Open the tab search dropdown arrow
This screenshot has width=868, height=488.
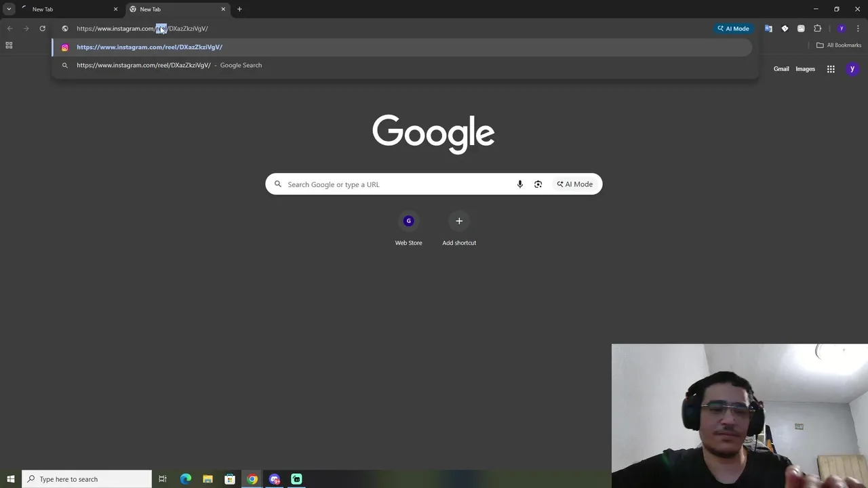(x=9, y=9)
